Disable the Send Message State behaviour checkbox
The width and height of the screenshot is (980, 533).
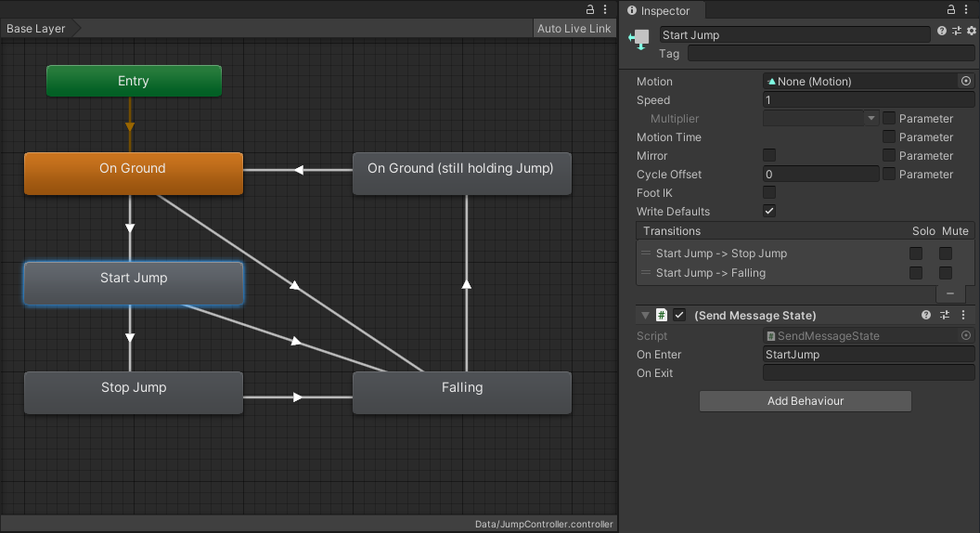click(679, 316)
